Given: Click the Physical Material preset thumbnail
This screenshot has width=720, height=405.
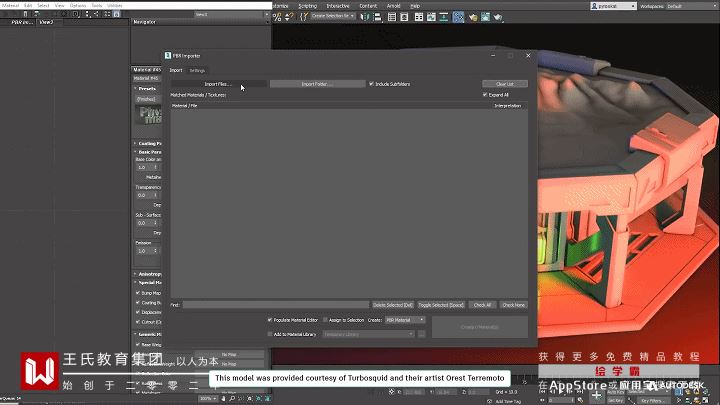Looking at the screenshot, I should [148, 115].
